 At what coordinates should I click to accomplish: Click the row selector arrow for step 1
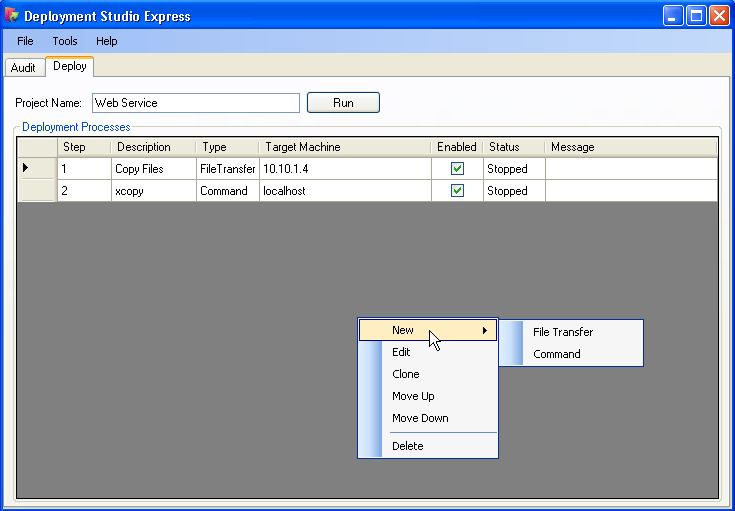tap(26, 169)
